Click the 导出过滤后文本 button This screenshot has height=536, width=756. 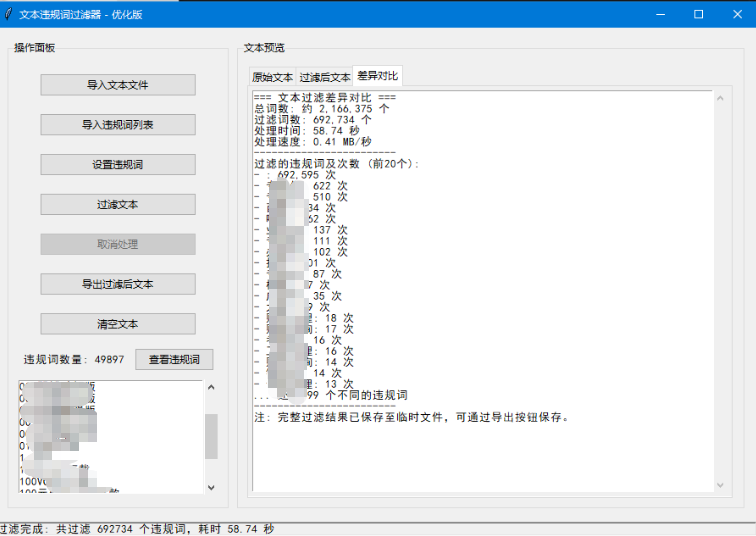tap(118, 285)
